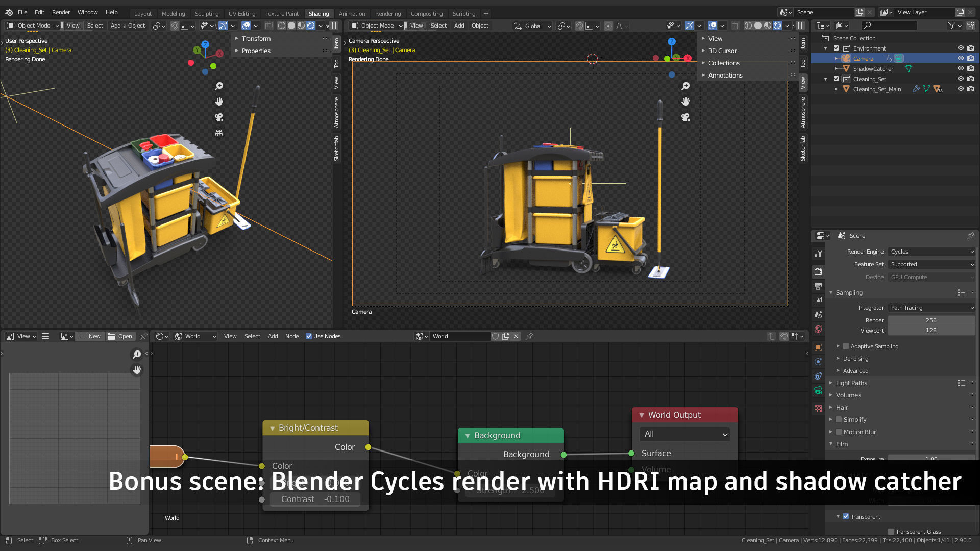Expand 3D Cursor panel in View sidebar
980x551 pixels.
[722, 51]
